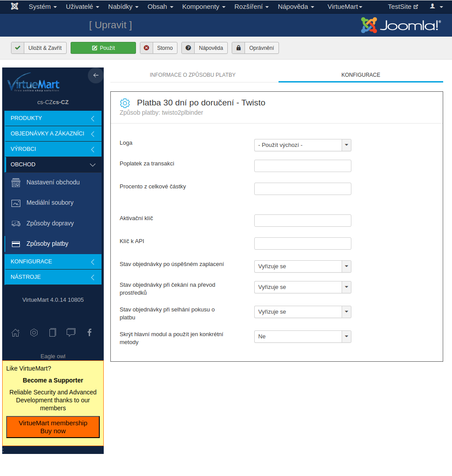Open Skrýt hlavní modul dropdown
The height and width of the screenshot is (476, 452).
point(302,336)
